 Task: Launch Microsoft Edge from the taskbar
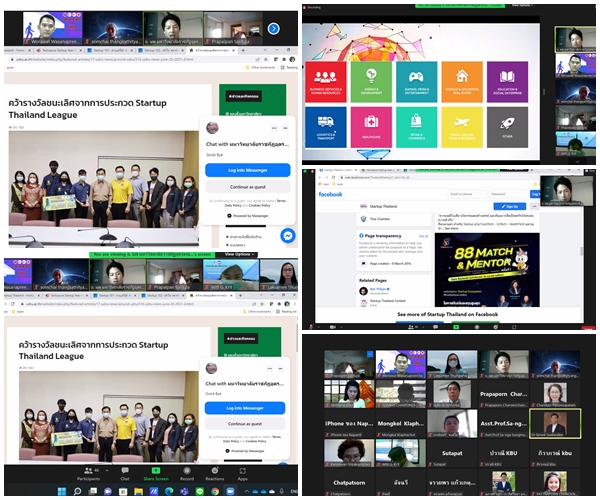169,491
